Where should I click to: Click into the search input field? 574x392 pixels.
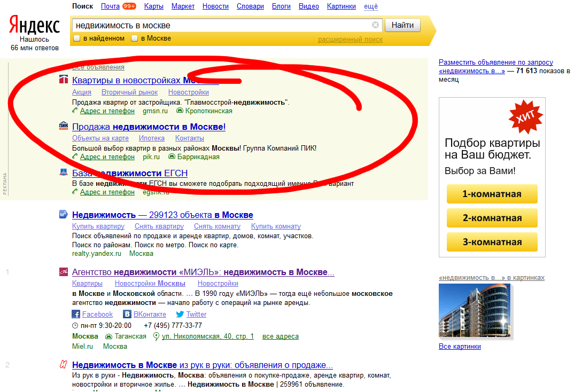point(222,25)
